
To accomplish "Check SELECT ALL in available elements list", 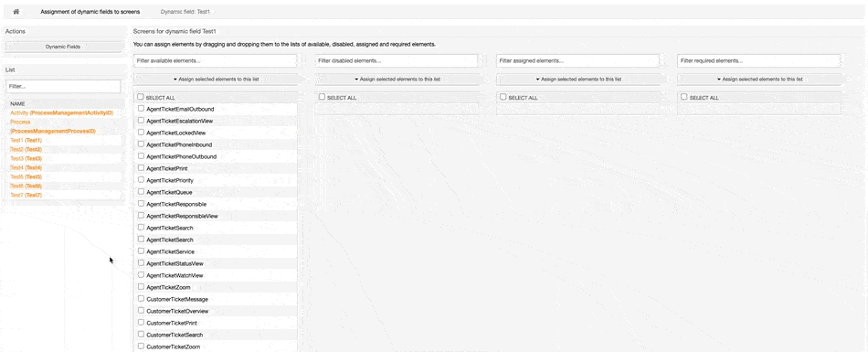I will pos(141,97).
